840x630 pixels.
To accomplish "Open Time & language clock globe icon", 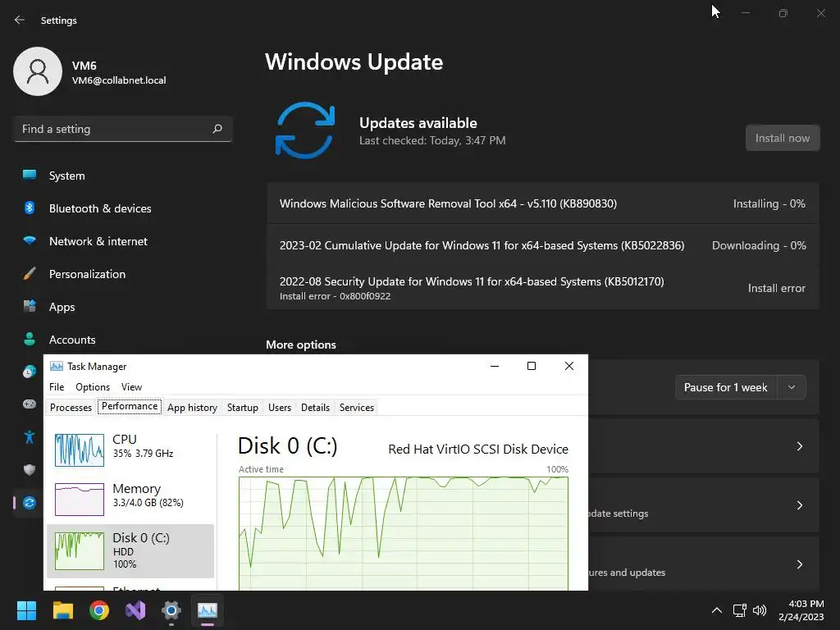I will (30, 372).
